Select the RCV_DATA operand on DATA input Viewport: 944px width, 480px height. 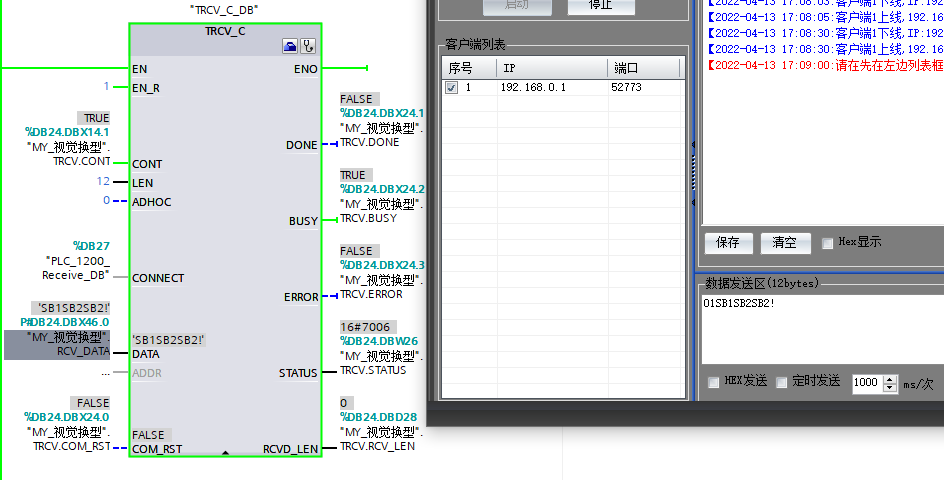(82, 351)
